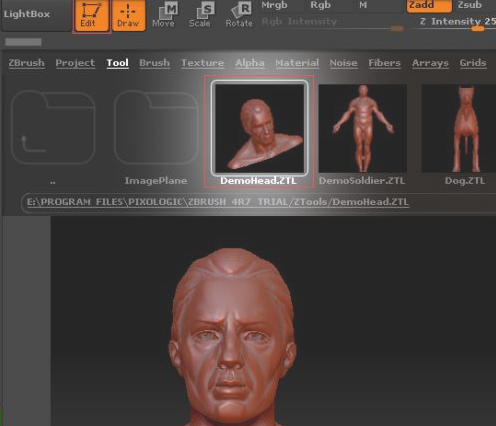Select the Tool LightBox tab
Screen dimensions: 496x426
(x=118, y=63)
